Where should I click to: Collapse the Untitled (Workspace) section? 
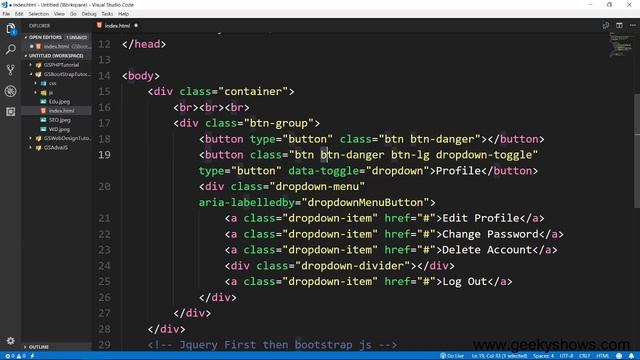pos(26,56)
